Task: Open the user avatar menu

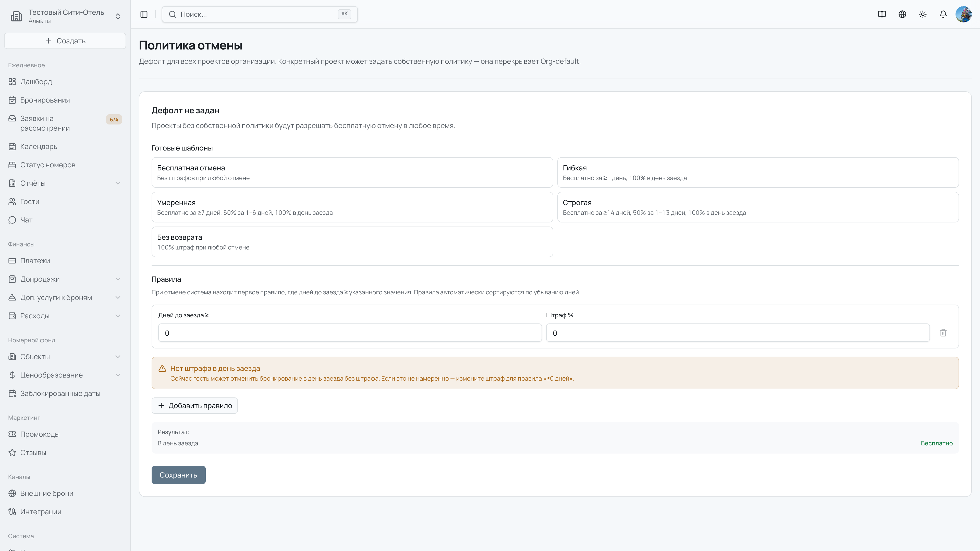Action: pos(964,14)
